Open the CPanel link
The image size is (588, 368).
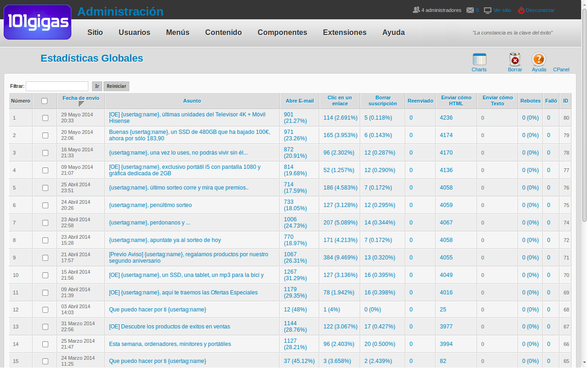(561, 69)
